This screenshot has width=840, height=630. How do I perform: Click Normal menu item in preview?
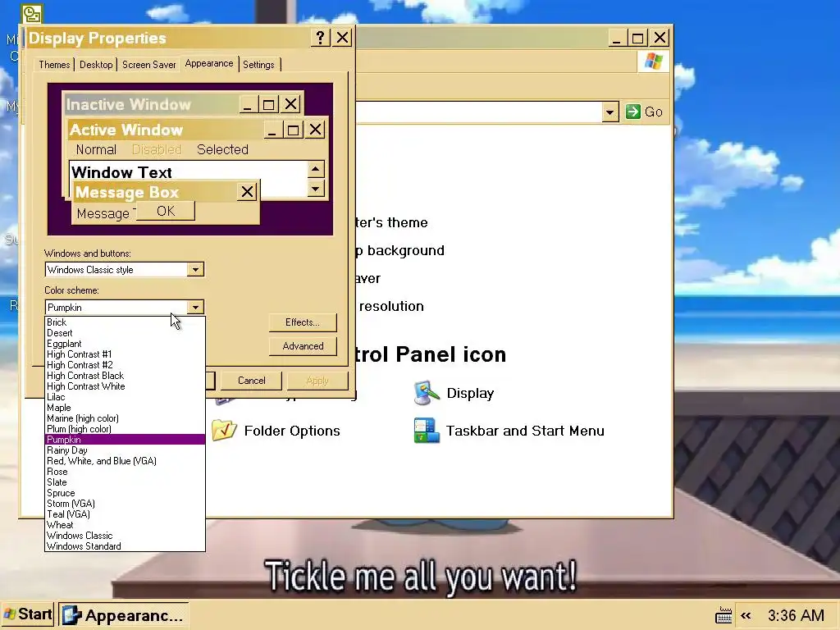[96, 149]
